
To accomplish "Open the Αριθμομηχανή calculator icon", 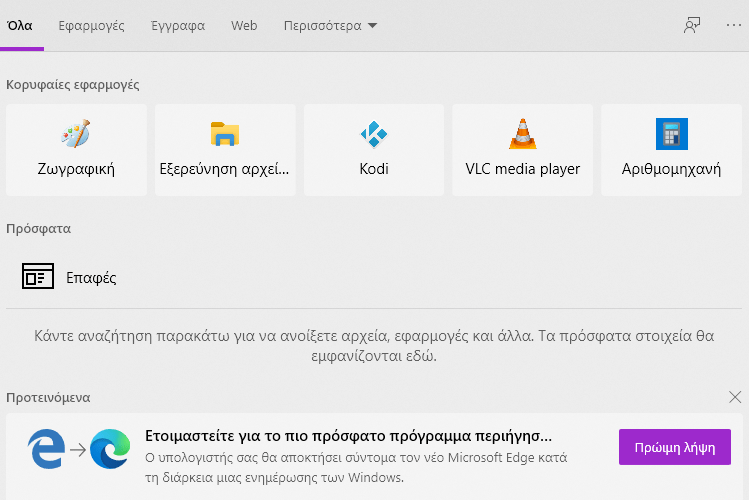I will click(x=672, y=134).
